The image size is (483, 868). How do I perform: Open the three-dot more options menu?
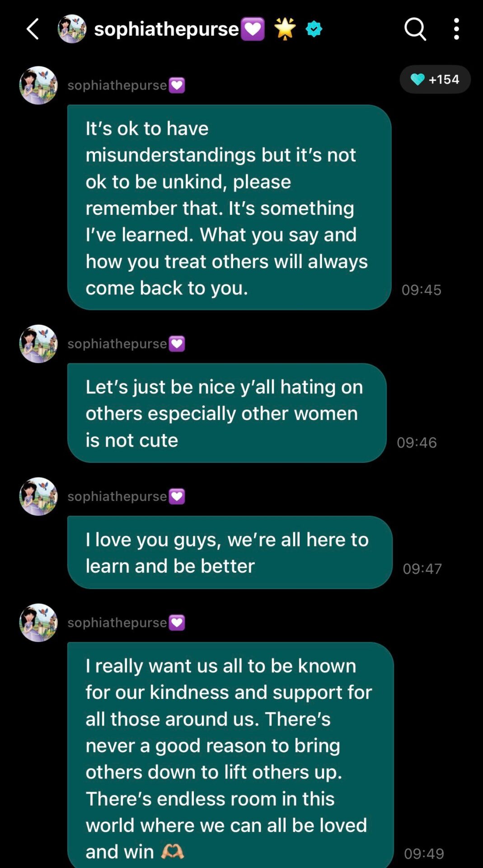click(x=456, y=29)
